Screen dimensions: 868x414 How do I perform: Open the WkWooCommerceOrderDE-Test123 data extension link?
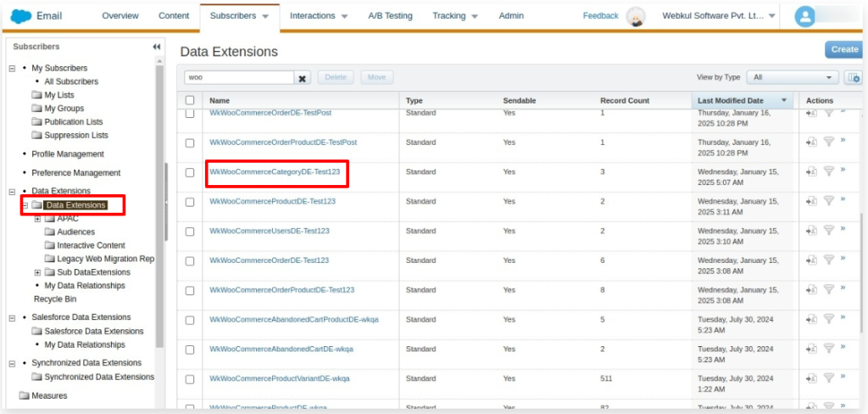point(269,260)
